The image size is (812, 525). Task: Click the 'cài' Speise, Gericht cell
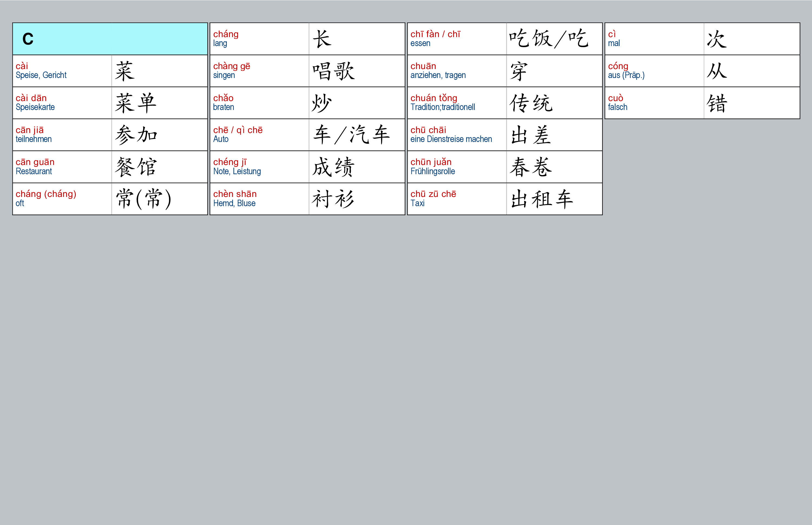(x=62, y=71)
